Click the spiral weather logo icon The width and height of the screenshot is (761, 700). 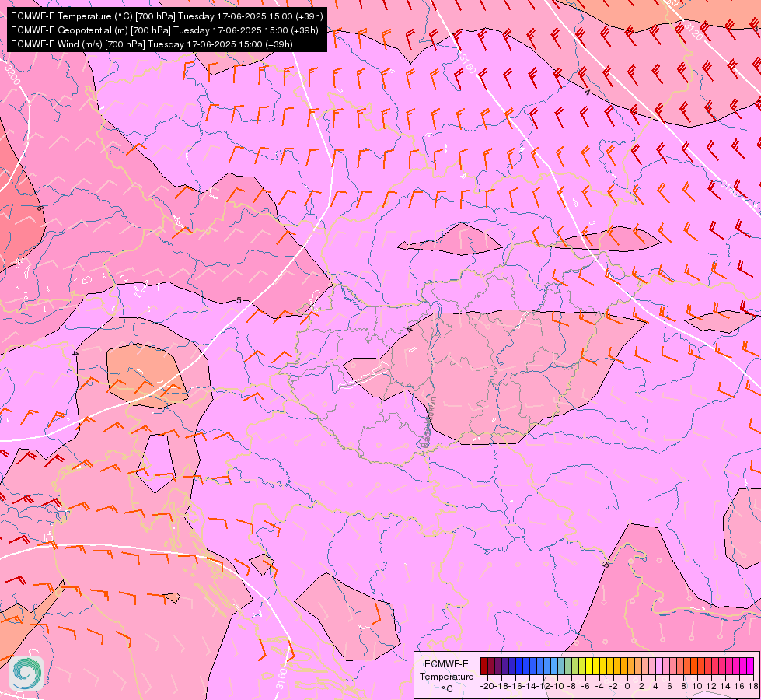(x=26, y=674)
